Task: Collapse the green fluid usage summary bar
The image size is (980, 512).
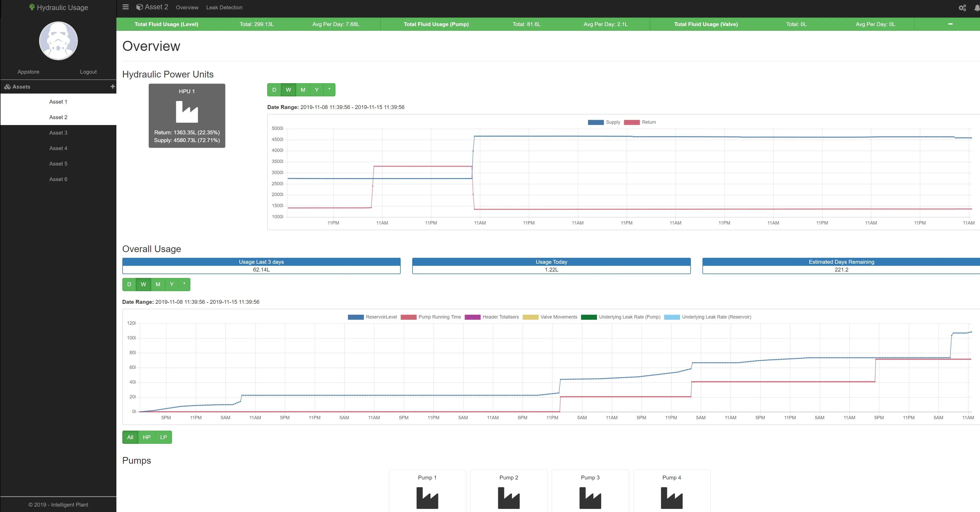Action: (950, 24)
